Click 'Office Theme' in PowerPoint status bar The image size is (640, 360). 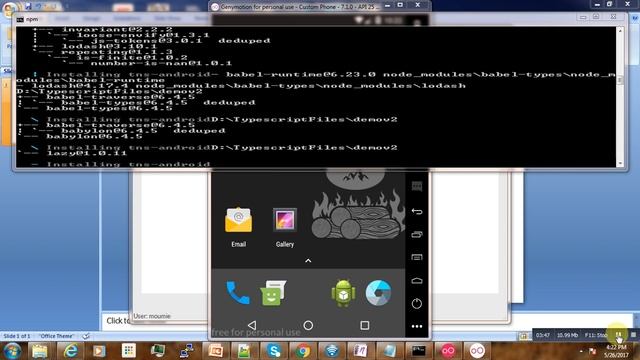56,336
